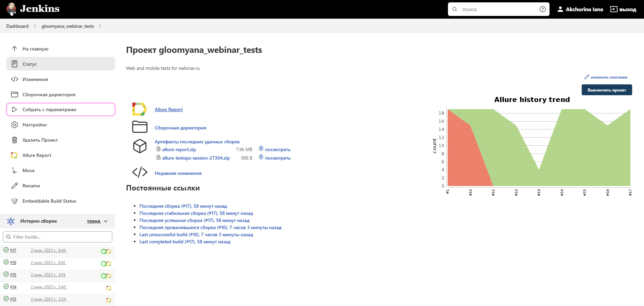
Task: Click the Akchurina Iana user name
Action: [x=584, y=9]
